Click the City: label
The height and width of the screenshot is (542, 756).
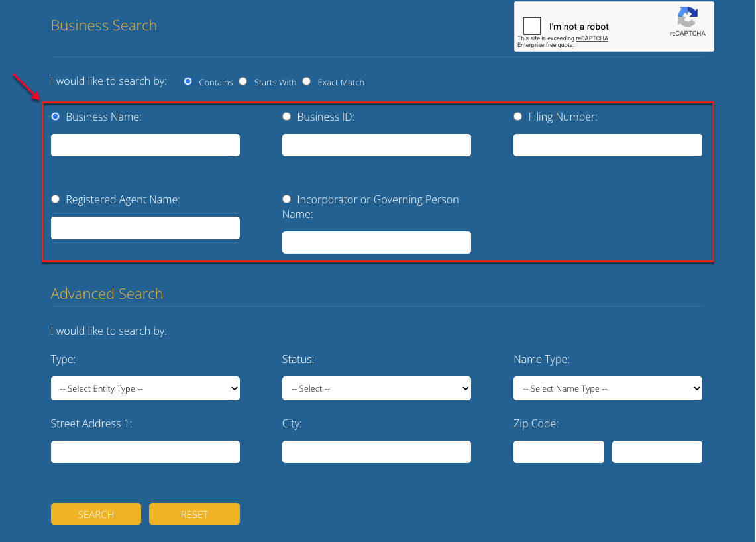click(x=292, y=424)
